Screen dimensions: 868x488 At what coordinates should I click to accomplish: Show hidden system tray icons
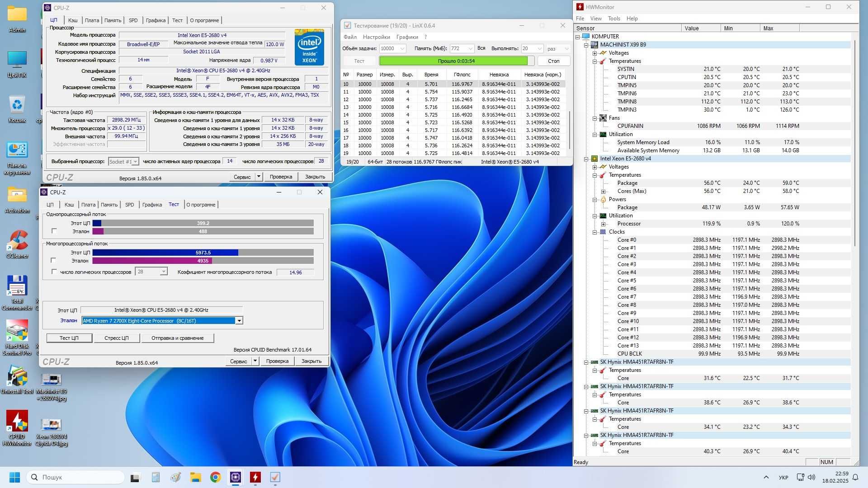click(x=766, y=477)
